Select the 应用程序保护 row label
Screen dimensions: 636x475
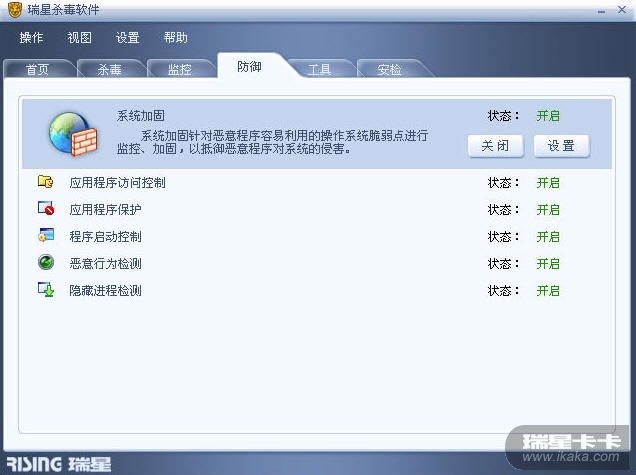pos(105,209)
